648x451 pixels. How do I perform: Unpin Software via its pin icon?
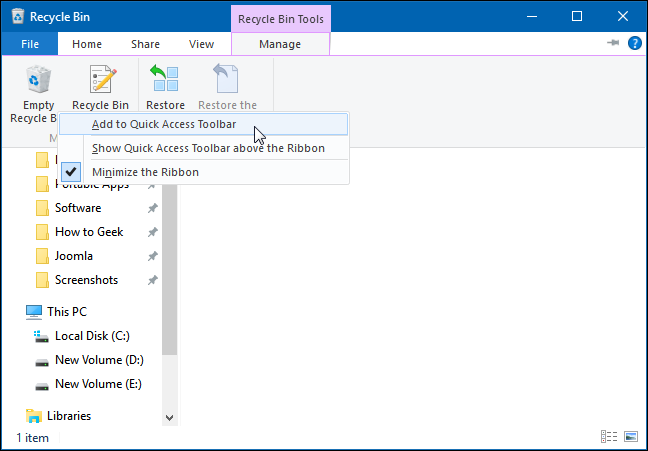153,208
